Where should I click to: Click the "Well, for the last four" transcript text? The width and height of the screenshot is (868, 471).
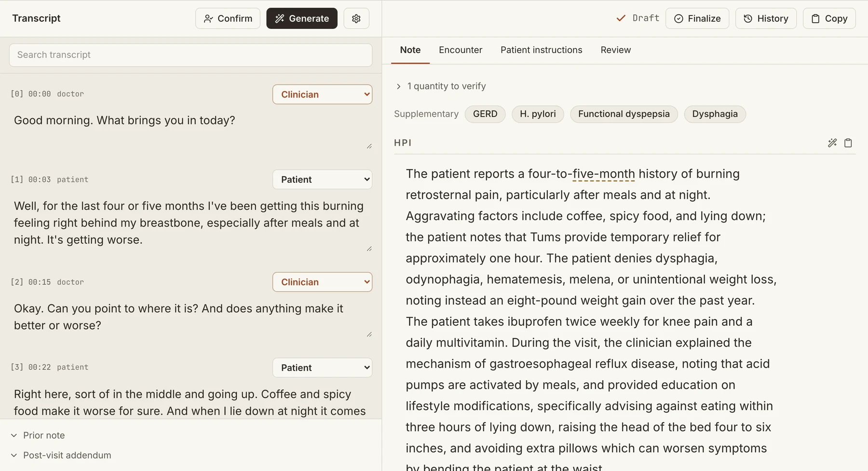191,223
